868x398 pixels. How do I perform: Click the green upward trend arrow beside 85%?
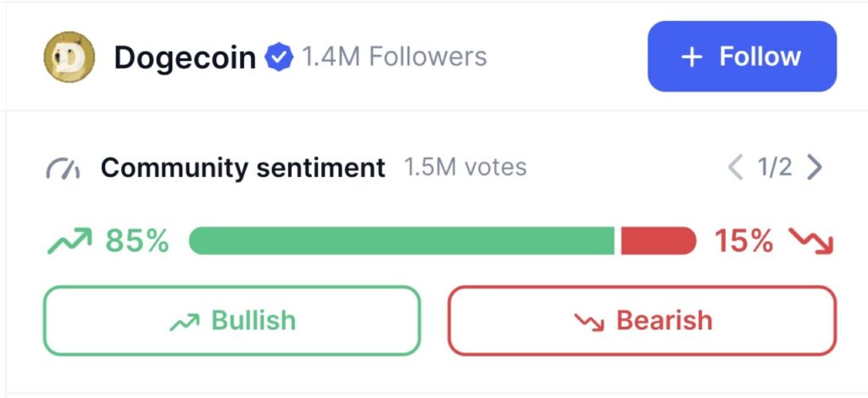[69, 242]
